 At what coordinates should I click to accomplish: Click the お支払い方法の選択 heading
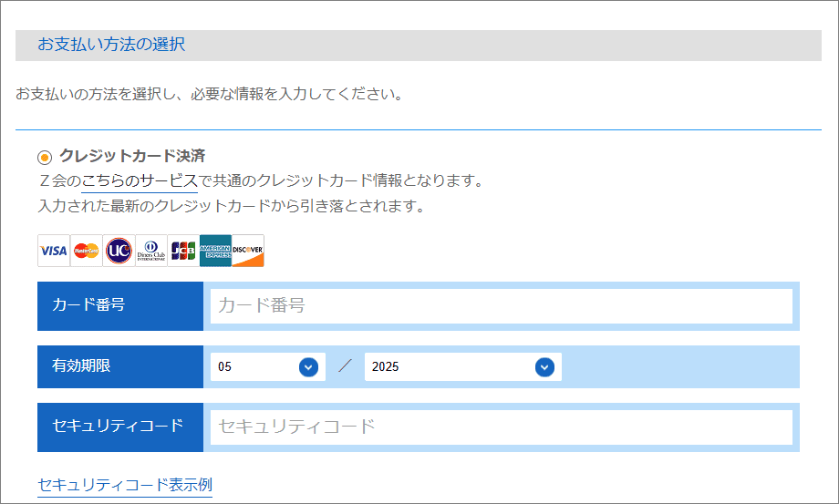coord(111,45)
